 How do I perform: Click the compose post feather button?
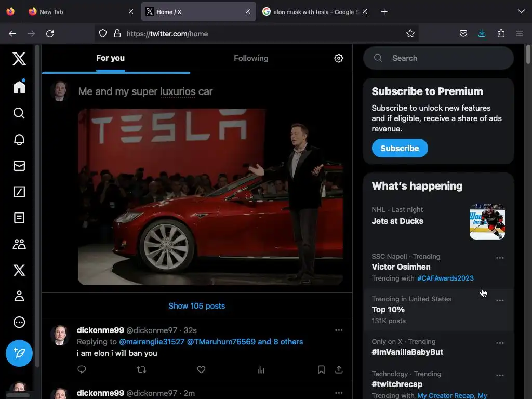[19, 353]
